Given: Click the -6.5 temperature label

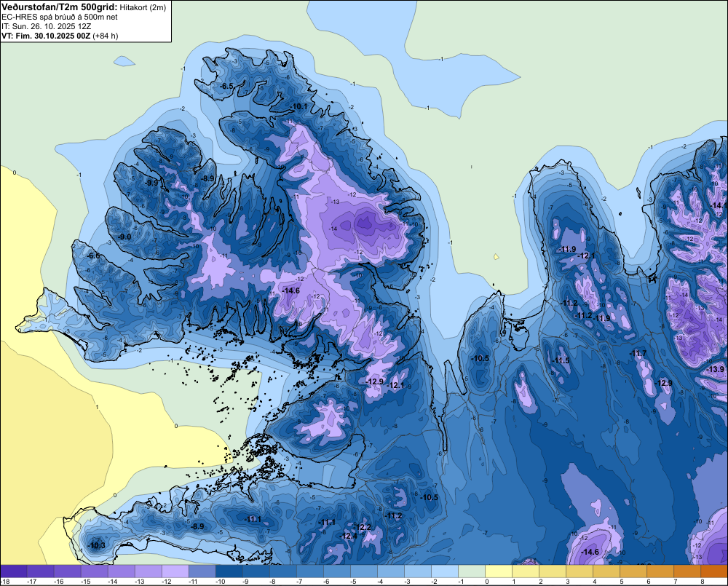Looking at the screenshot, I should tap(226, 87).
